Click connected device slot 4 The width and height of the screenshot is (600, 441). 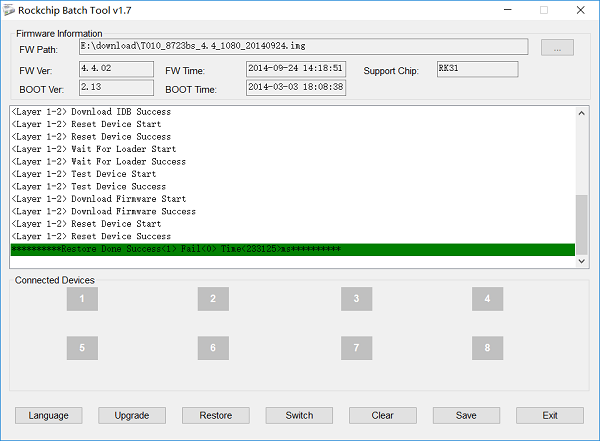[487, 299]
